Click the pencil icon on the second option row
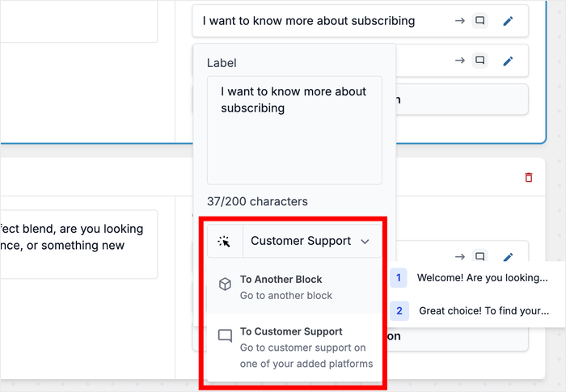The width and height of the screenshot is (566, 392). tap(508, 61)
